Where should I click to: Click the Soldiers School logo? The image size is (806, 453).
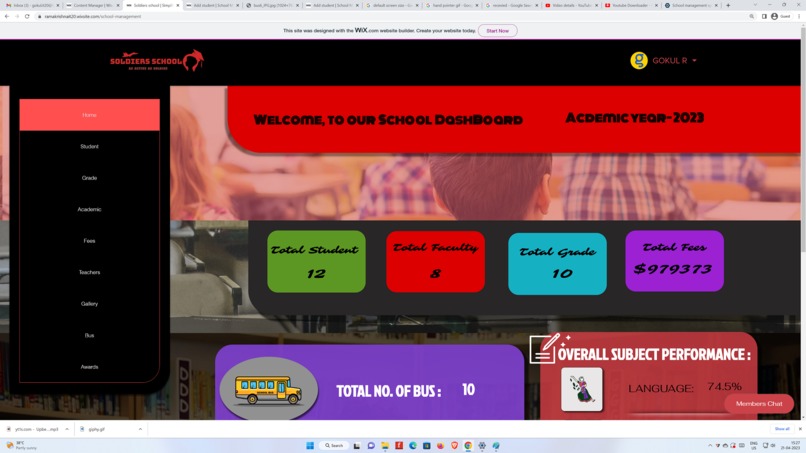(157, 61)
